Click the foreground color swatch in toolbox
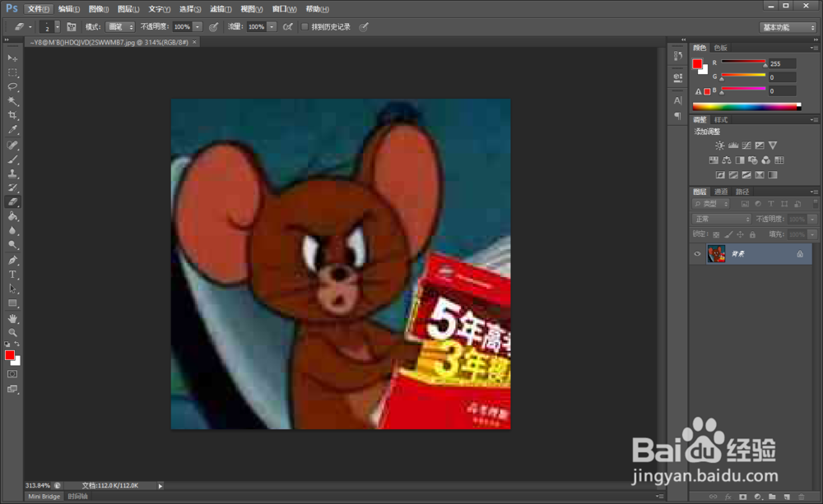823x504 pixels. [9, 355]
